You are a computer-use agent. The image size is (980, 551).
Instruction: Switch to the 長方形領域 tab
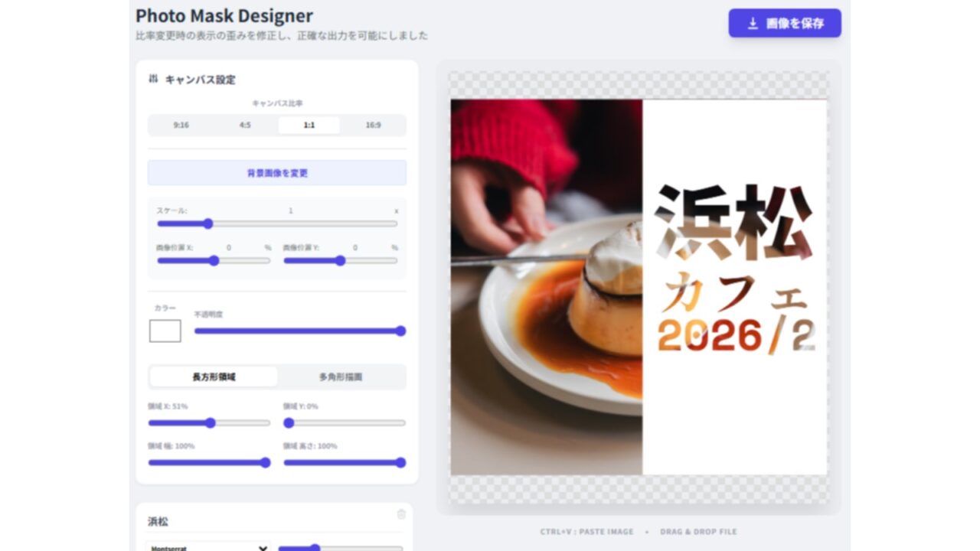coord(214,377)
